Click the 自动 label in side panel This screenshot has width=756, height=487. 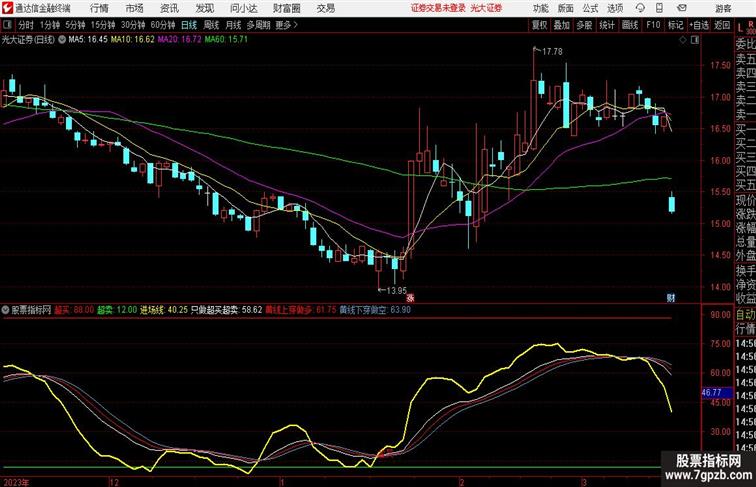click(x=745, y=315)
